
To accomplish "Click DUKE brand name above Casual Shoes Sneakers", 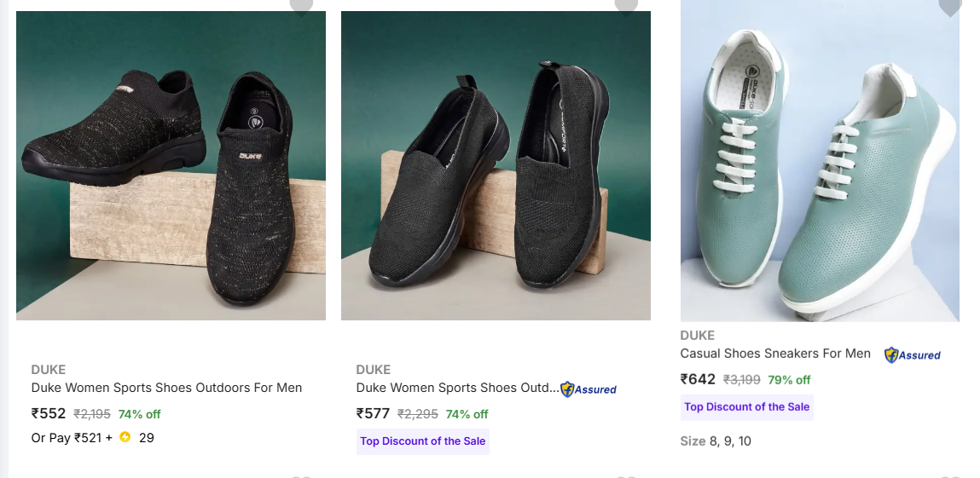I will coord(698,336).
